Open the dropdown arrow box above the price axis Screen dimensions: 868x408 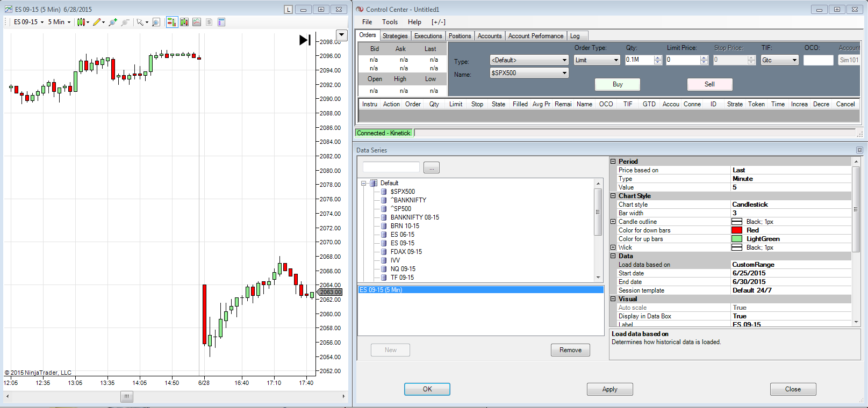click(341, 35)
